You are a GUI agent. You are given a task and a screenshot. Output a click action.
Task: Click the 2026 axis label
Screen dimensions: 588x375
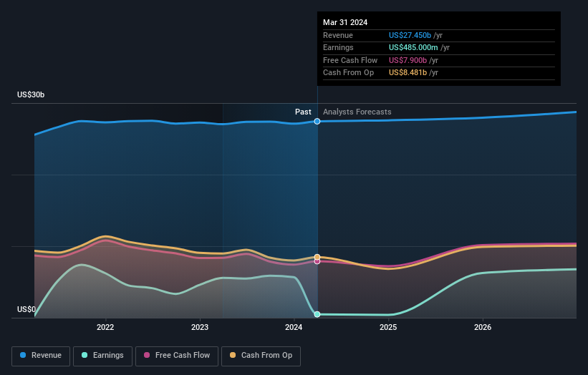[483, 328]
